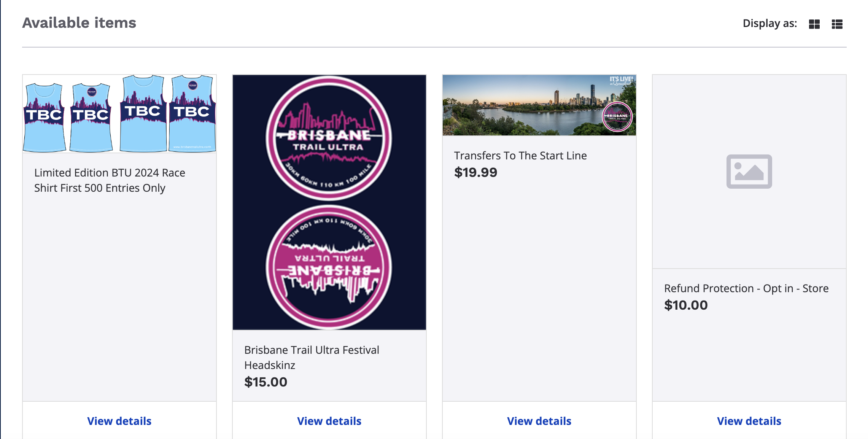Click the Transfers To The Start Line title
This screenshot has height=439, width=868.
(520, 156)
